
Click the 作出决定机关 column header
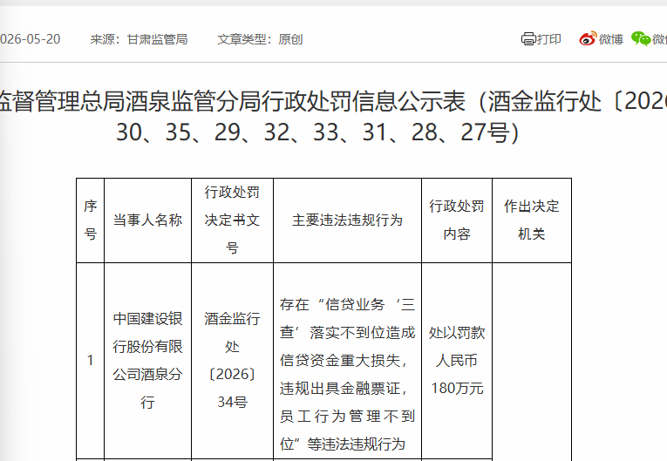[531, 220]
